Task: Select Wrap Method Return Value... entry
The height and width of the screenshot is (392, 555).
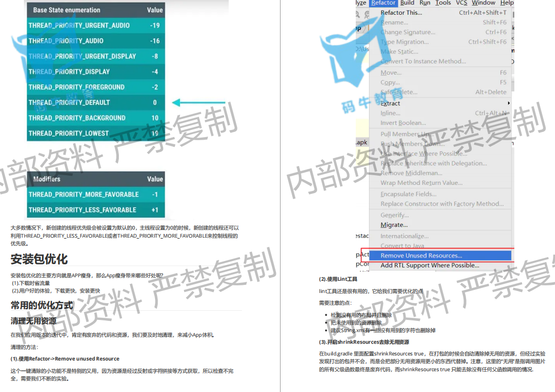Action: (x=440, y=183)
